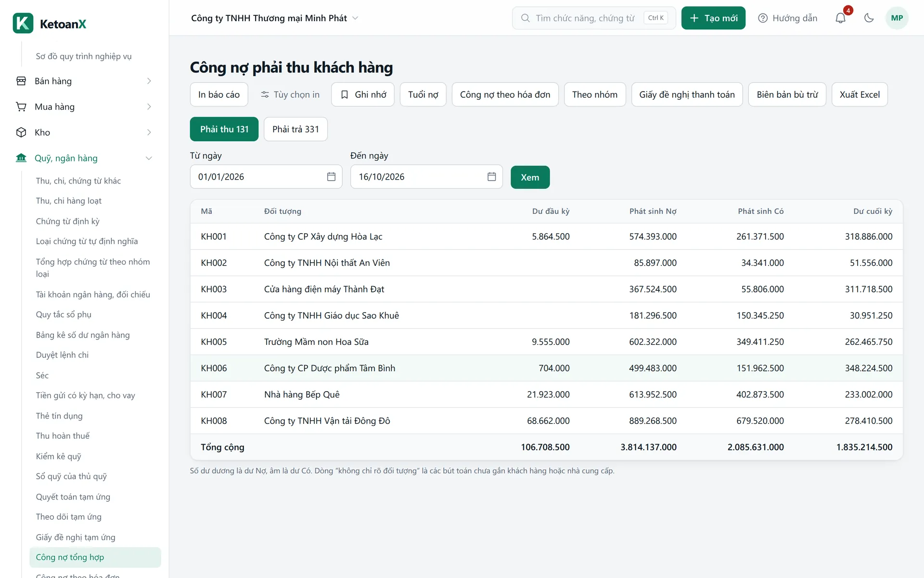The width and height of the screenshot is (924, 578).
Task: Open Kiểm kê quỹ menu item
Action: [x=58, y=456]
